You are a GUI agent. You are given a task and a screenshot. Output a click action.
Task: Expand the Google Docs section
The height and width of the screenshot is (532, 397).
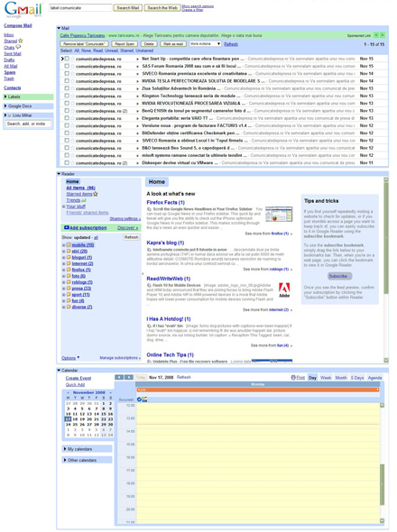5,106
